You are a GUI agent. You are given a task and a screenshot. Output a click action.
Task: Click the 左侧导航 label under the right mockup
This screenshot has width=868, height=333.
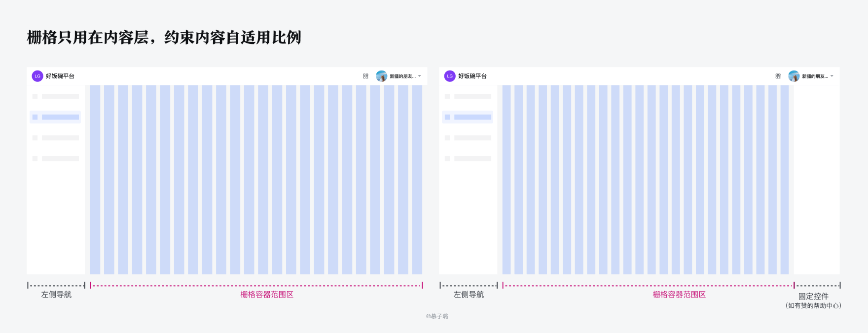(x=469, y=295)
